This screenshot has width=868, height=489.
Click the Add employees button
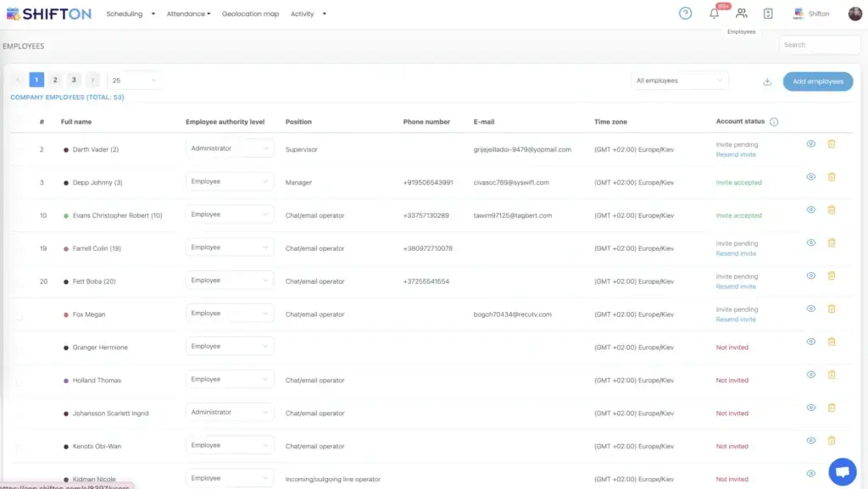click(817, 81)
